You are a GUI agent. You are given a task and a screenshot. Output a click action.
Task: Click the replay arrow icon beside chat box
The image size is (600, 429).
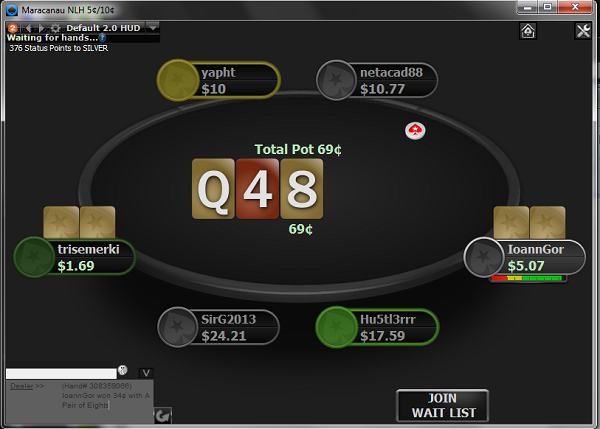point(163,415)
